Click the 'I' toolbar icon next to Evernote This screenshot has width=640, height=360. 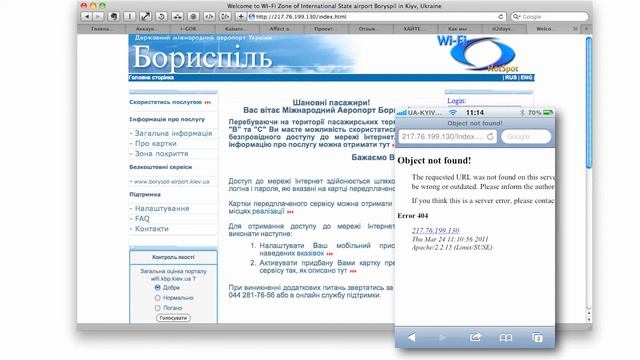point(129,17)
